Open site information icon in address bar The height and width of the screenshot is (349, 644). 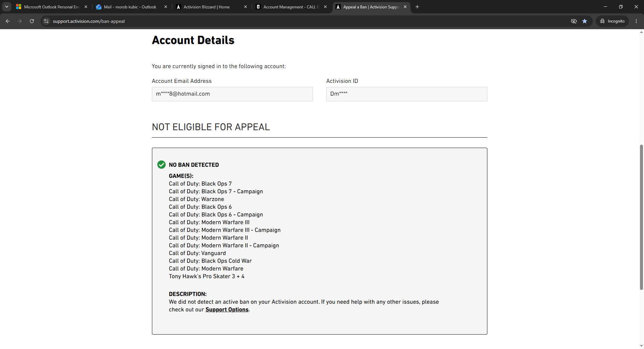pyautogui.click(x=46, y=21)
